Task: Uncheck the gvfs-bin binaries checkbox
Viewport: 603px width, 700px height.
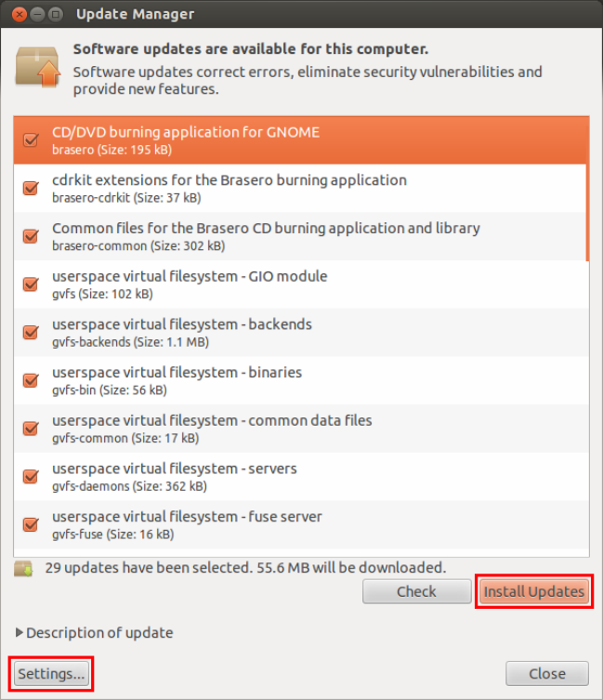Action: click(x=31, y=380)
